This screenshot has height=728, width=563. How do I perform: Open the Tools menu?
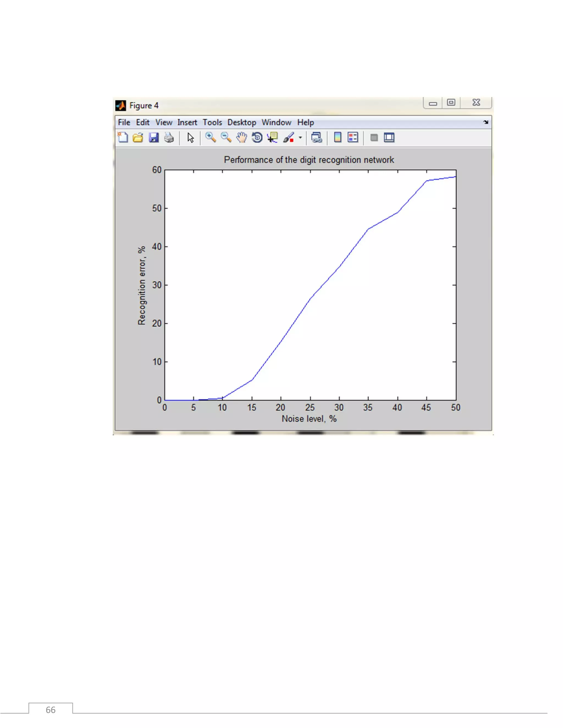[x=212, y=122]
